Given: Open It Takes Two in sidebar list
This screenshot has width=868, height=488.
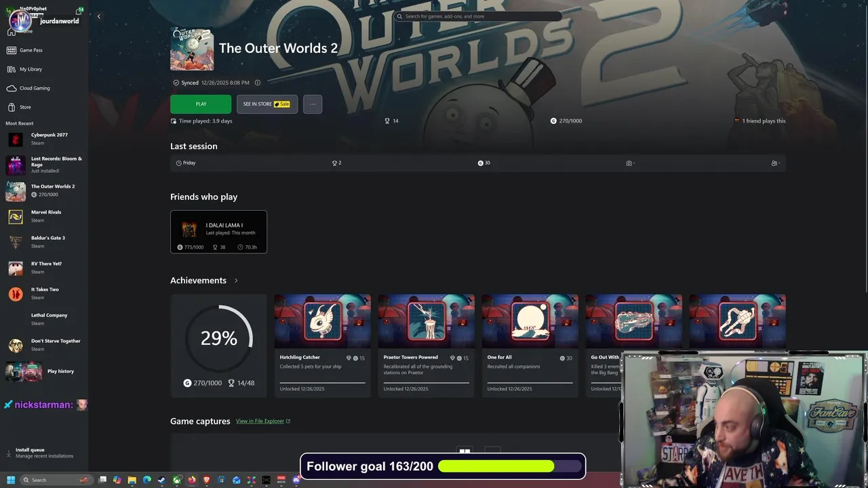Looking at the screenshot, I should [44, 294].
